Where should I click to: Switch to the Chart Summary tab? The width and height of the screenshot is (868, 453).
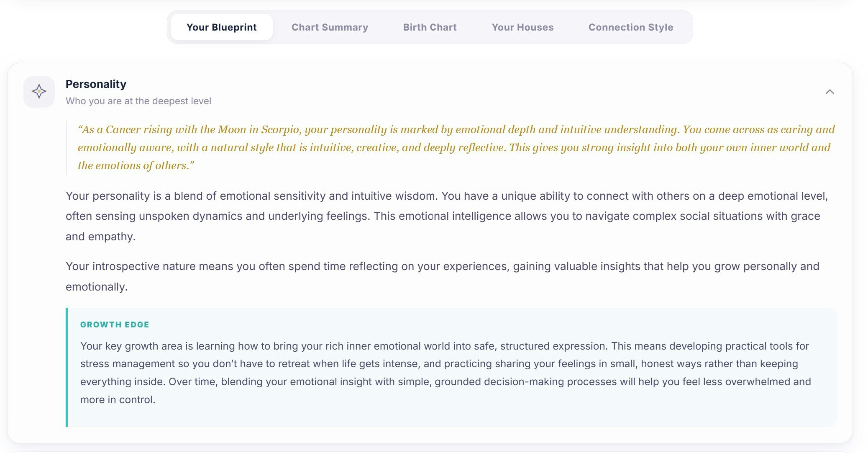click(330, 27)
